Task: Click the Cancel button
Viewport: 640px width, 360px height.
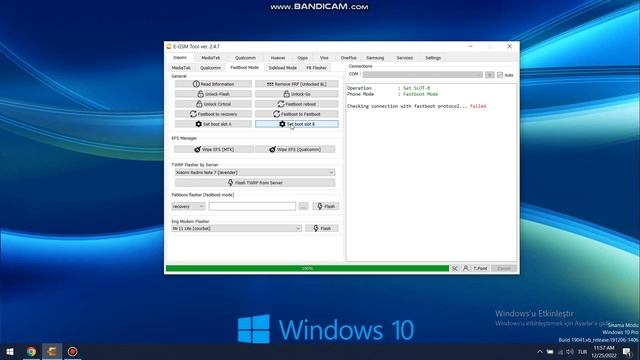Action: point(504,268)
